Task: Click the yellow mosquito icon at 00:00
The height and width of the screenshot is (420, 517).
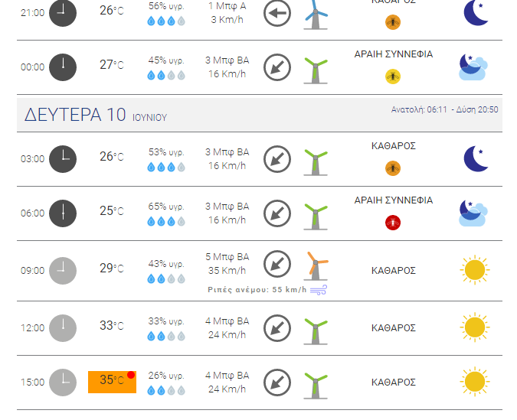Action: [x=393, y=77]
